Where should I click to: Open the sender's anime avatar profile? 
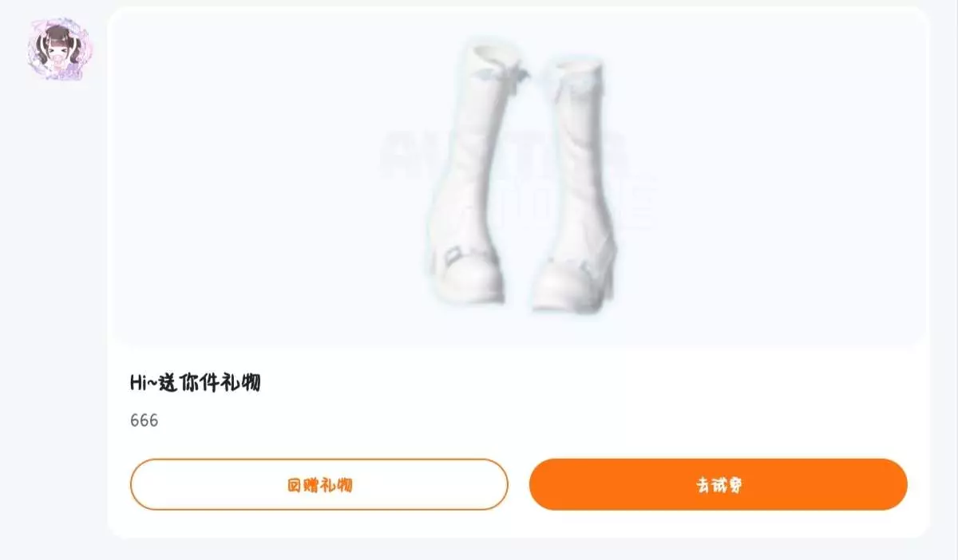click(x=58, y=49)
